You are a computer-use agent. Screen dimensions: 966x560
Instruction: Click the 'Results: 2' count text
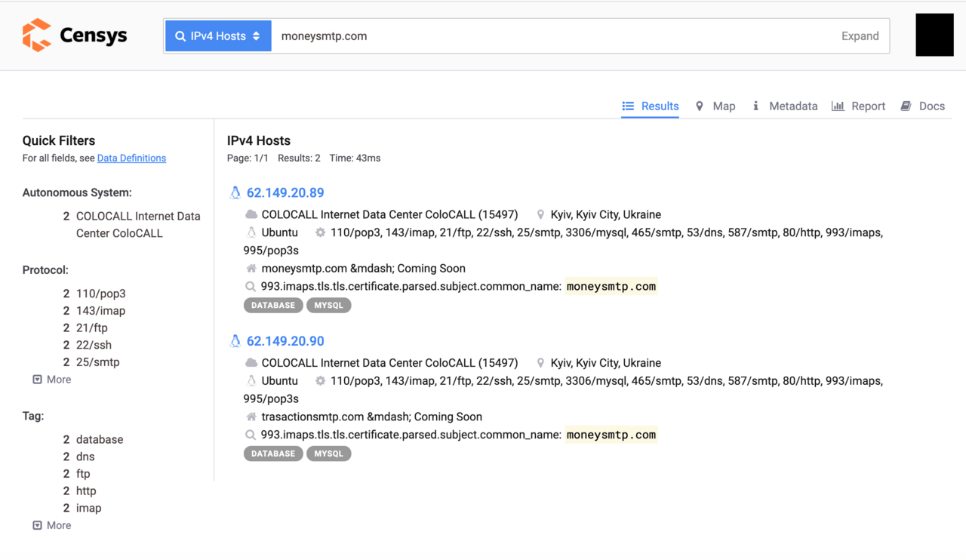299,158
